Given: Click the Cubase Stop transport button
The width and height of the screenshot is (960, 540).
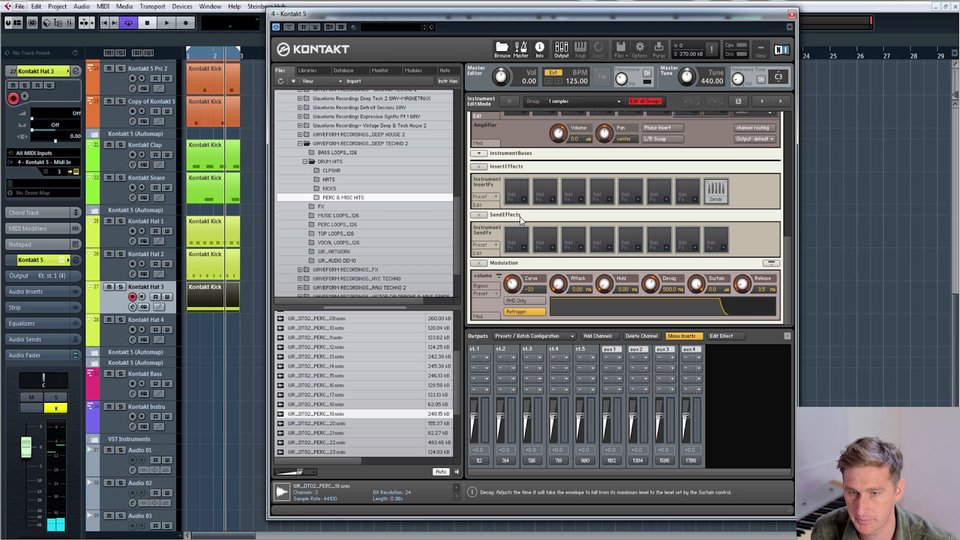Looking at the screenshot, I should [x=147, y=23].
